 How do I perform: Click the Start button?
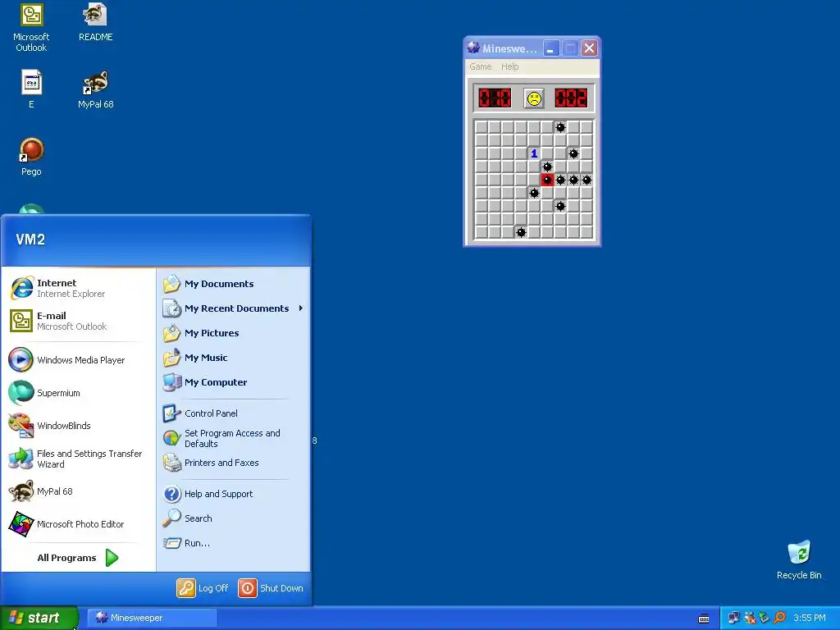[39, 618]
